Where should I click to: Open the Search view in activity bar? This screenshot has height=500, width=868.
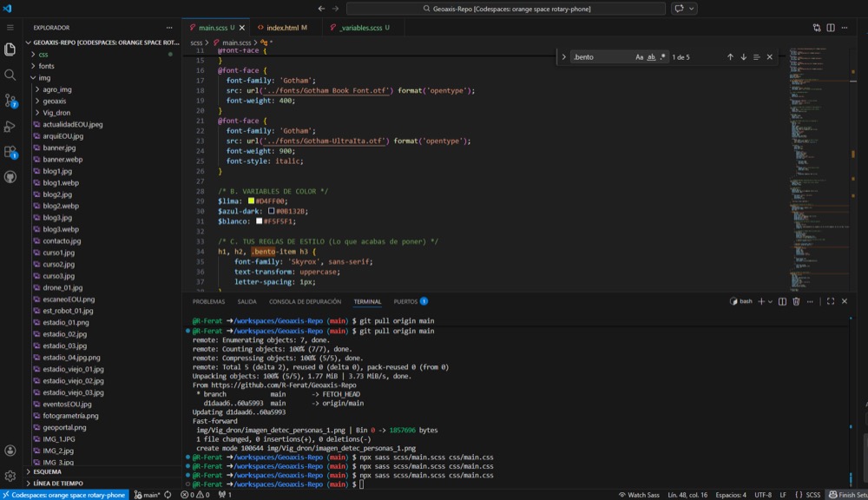[x=10, y=75]
